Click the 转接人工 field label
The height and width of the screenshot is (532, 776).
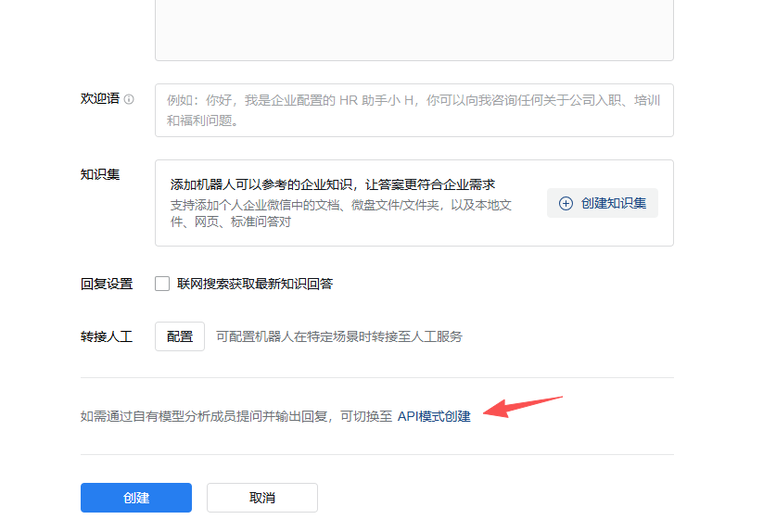tap(107, 336)
